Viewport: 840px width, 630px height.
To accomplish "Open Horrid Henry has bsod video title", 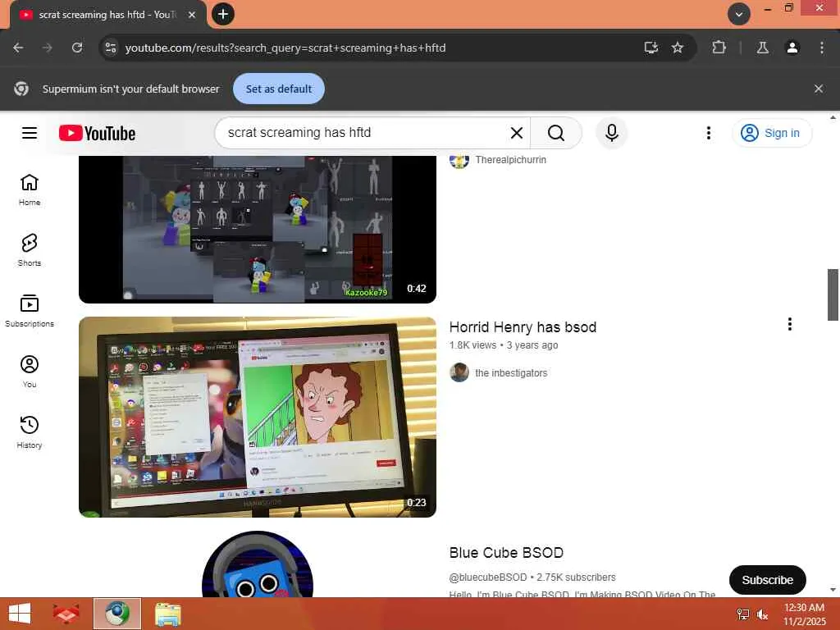I will [523, 326].
